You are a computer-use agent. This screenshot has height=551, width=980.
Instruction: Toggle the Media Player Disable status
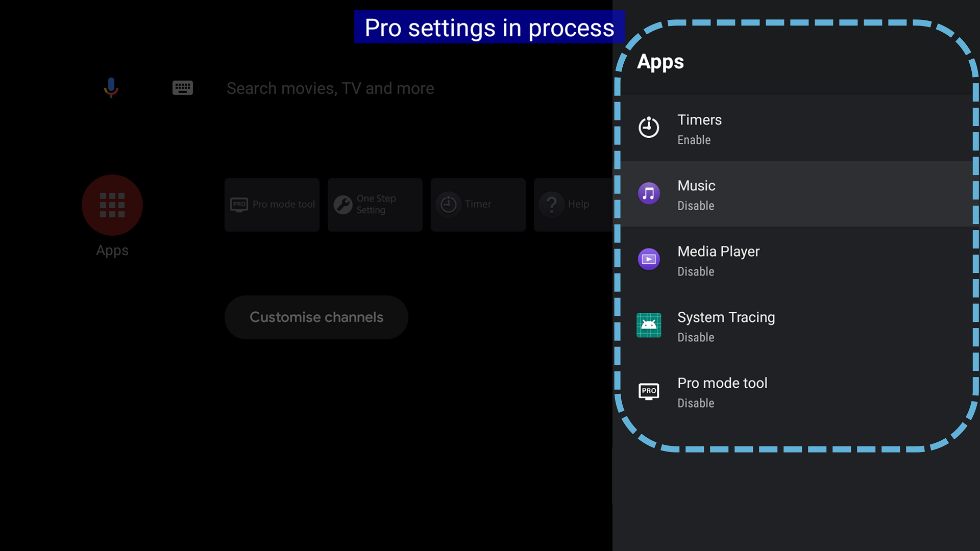(x=696, y=271)
